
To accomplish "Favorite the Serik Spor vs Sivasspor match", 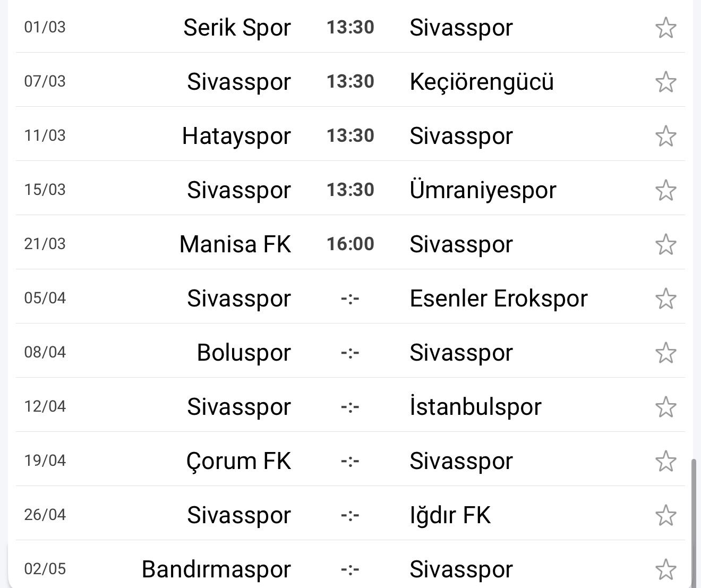I will pos(665,28).
